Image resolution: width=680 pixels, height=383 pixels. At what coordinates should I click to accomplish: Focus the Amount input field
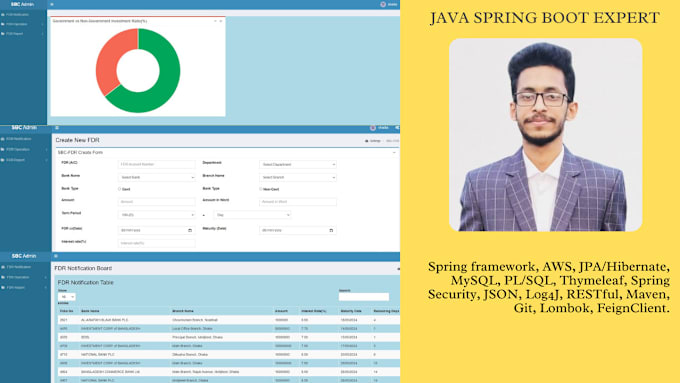point(157,202)
